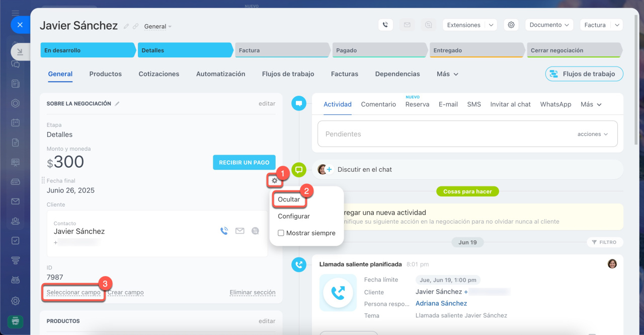644x335 pixels.
Task: Click the pencil next to SOBRE LA NEGOCIACIÓN
Action: coord(117,103)
